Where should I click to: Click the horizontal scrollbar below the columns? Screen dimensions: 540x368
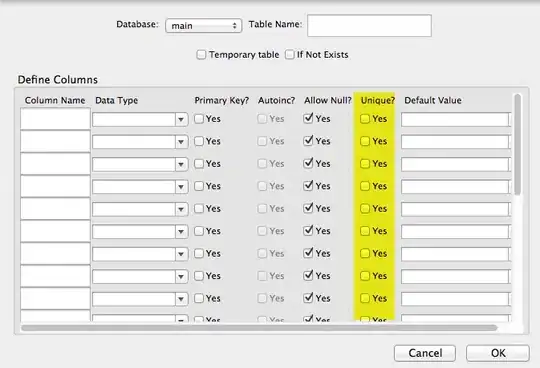[259, 328]
